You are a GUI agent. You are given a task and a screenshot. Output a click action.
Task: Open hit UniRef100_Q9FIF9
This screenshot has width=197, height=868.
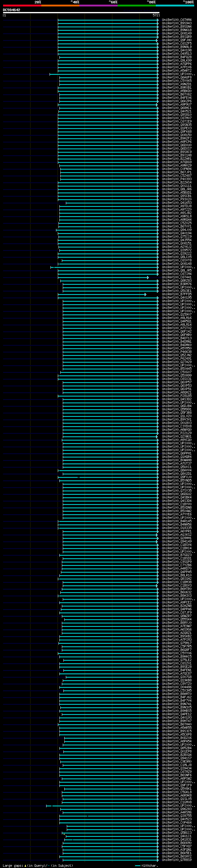click(x=176, y=786)
